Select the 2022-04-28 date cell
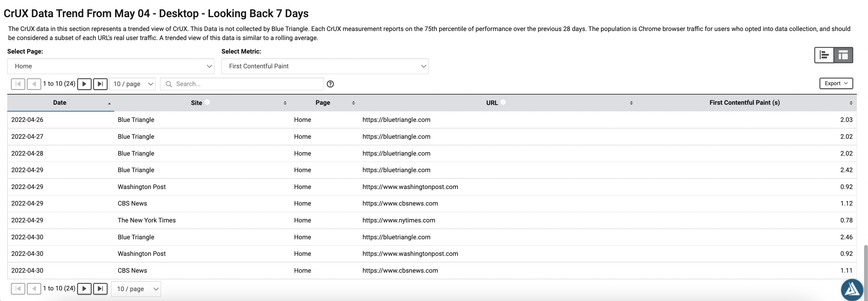 [27, 154]
